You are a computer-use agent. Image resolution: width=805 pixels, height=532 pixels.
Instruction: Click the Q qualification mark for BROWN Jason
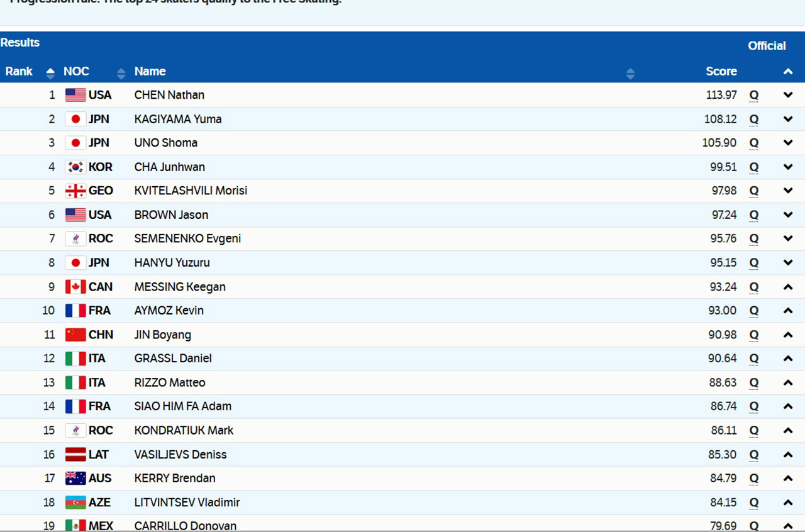(x=753, y=215)
